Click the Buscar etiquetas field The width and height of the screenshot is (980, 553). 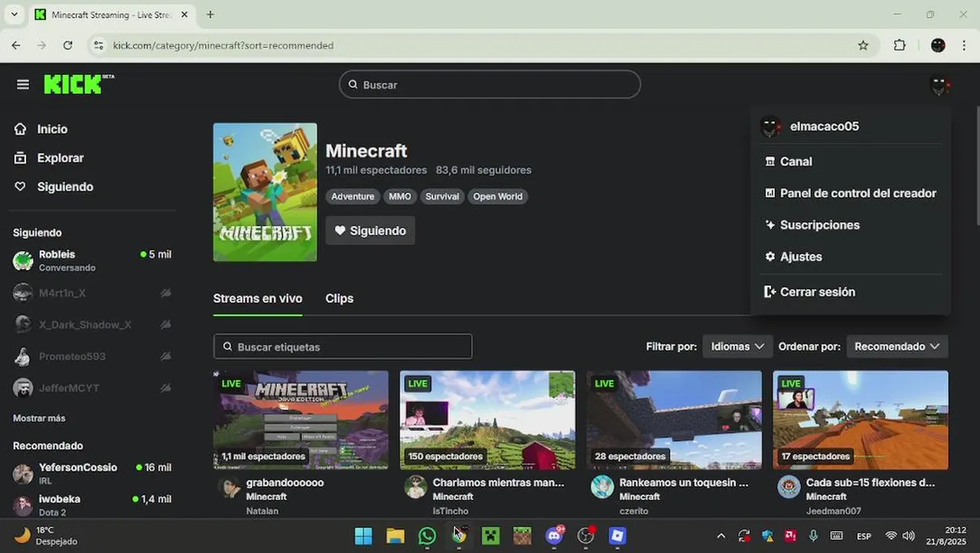click(x=343, y=346)
